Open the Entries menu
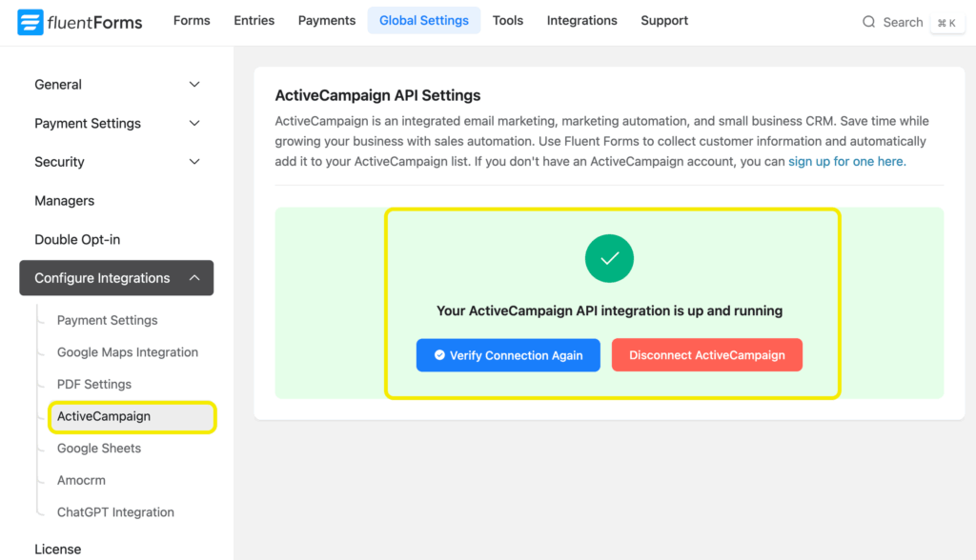Image resolution: width=976 pixels, height=560 pixels. point(254,20)
